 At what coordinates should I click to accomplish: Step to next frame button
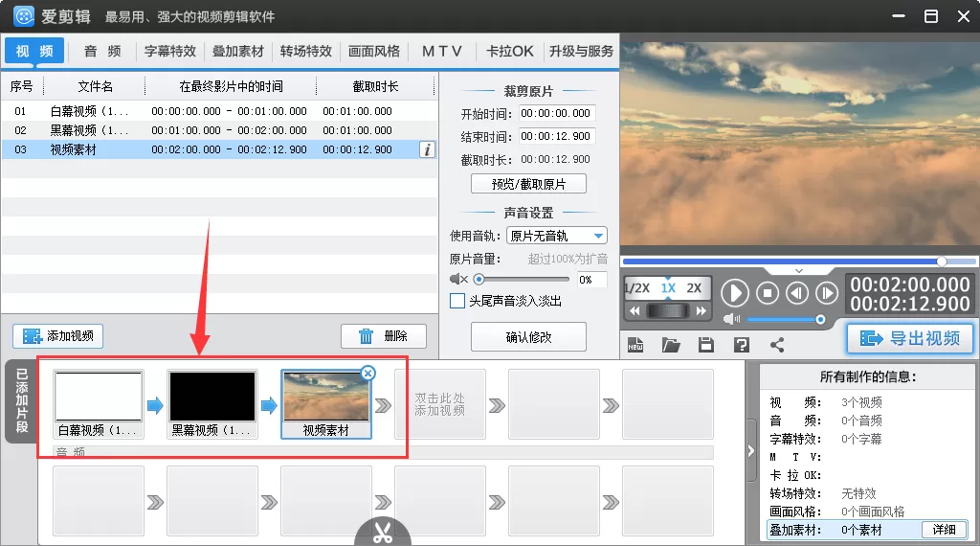pyautogui.click(x=827, y=293)
